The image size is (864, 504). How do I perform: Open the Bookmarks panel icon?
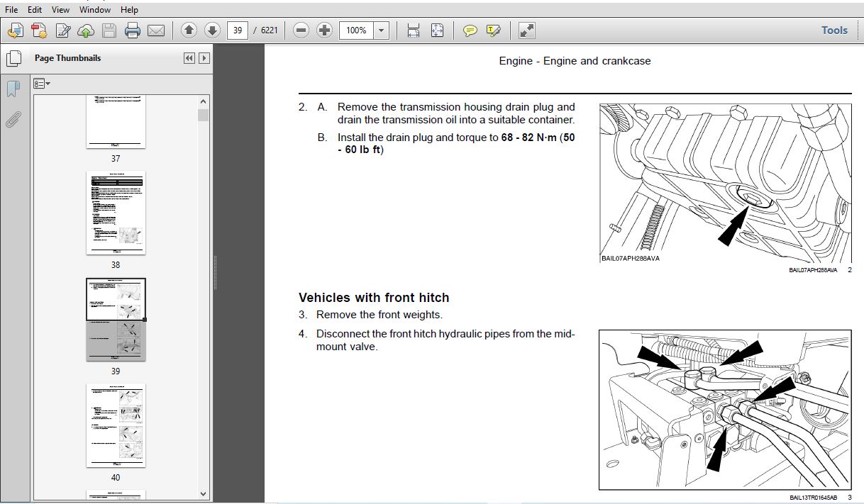click(x=13, y=89)
